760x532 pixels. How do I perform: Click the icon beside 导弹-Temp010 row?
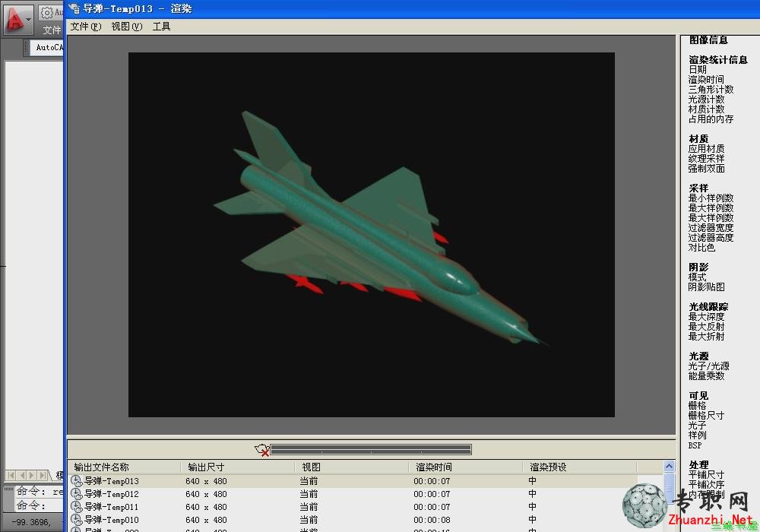77,520
